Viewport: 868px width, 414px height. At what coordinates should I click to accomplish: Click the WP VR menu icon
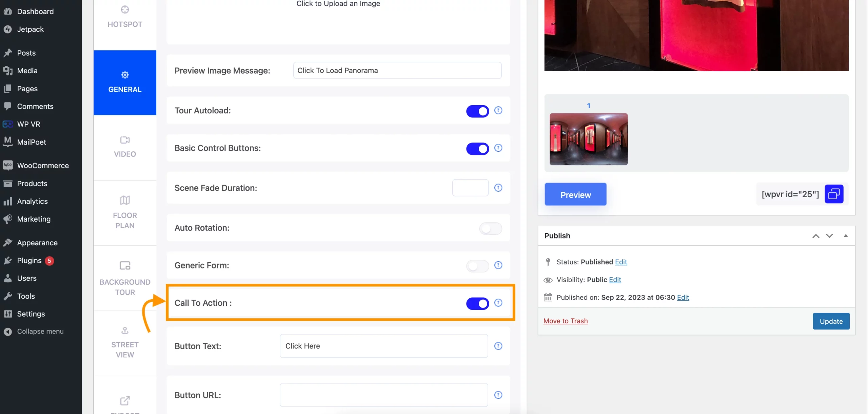8,124
